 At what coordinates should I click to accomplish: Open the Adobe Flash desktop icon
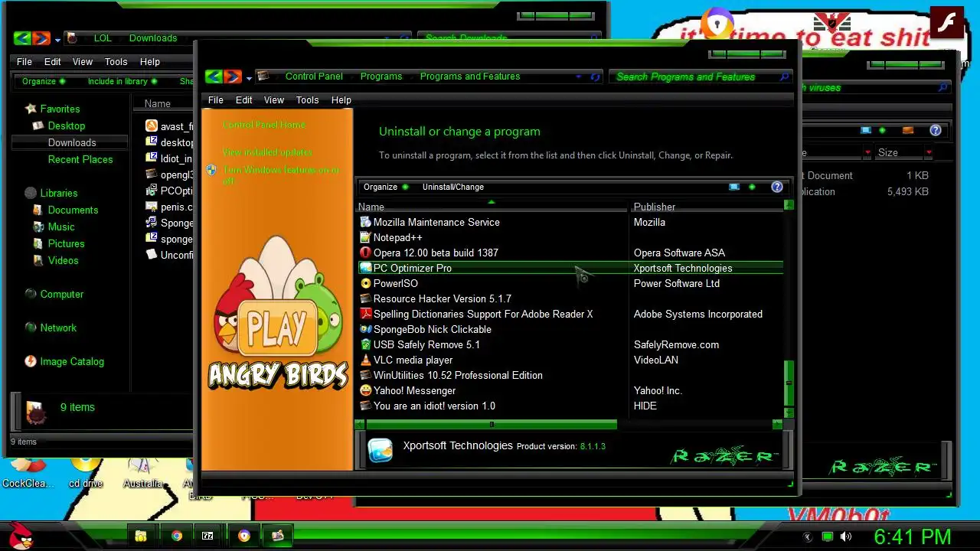point(946,23)
